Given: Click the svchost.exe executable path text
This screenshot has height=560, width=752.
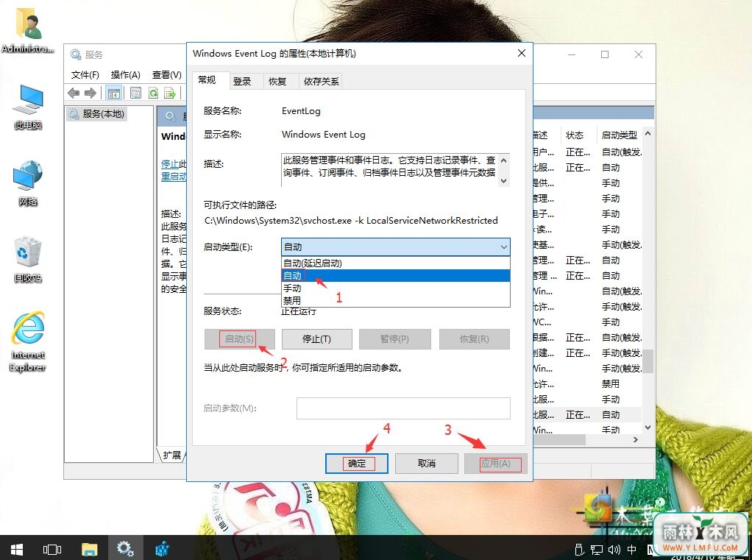Looking at the screenshot, I should click(351, 221).
